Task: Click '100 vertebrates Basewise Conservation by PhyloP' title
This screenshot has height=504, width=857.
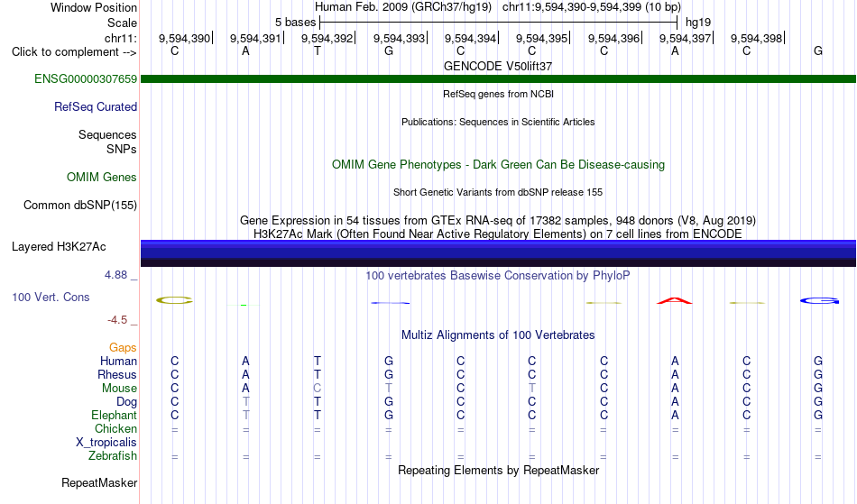Action: click(x=497, y=275)
